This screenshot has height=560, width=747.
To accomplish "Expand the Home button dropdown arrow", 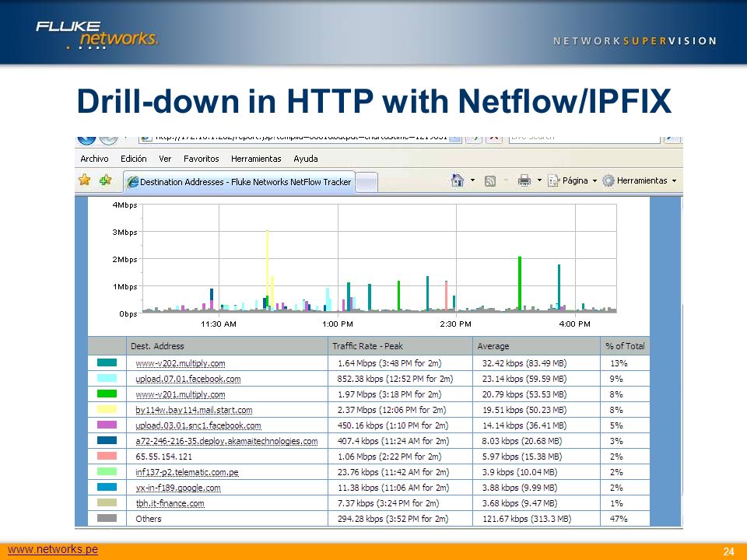I will tap(472, 180).
